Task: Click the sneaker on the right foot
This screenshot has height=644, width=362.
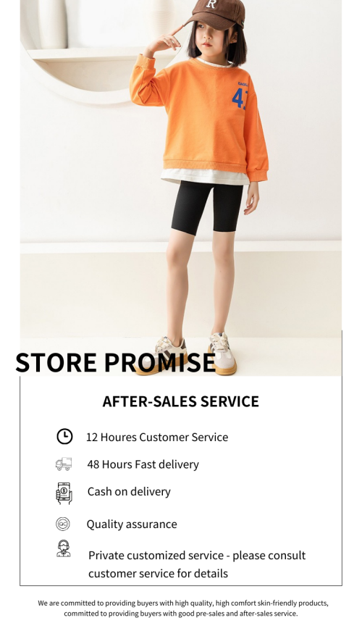Action: click(222, 354)
